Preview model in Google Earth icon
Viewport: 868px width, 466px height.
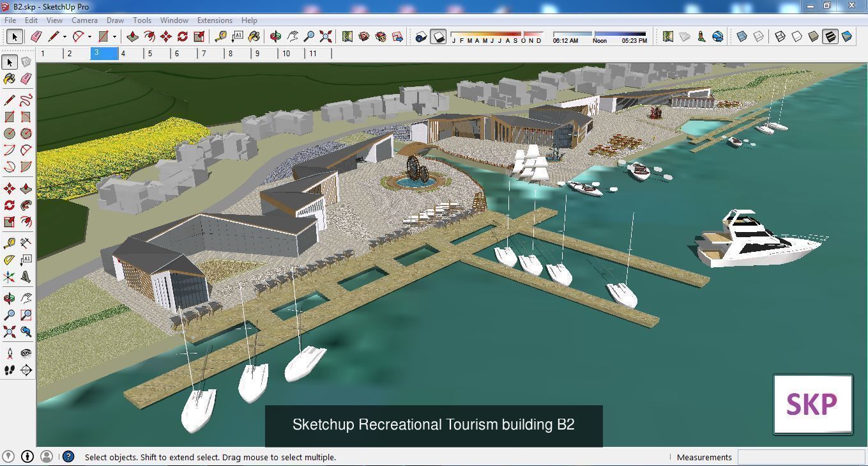(718, 36)
